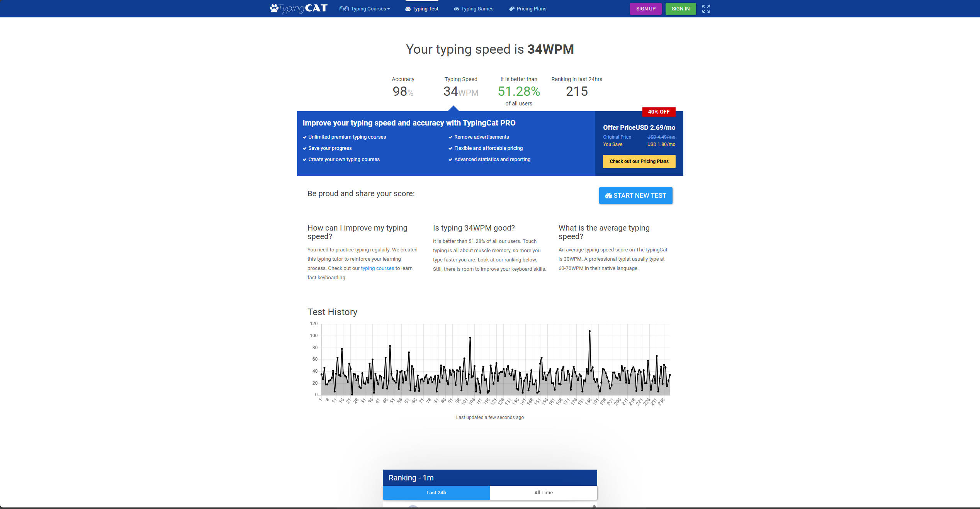980x509 pixels.
Task: Click the green SIGN IN button
Action: click(680, 9)
